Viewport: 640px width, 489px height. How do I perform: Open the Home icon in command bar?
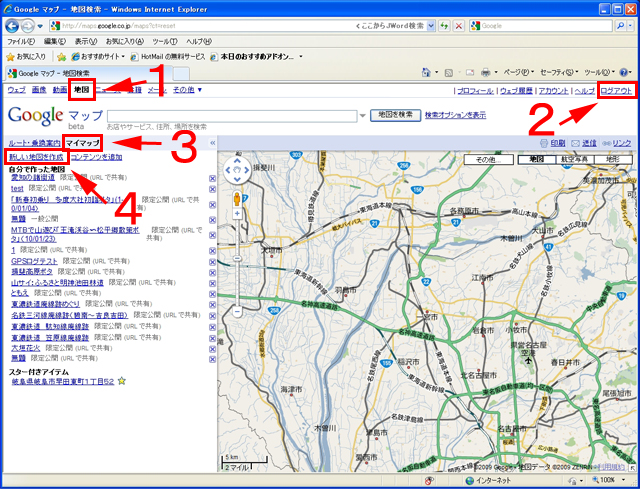click(x=426, y=73)
